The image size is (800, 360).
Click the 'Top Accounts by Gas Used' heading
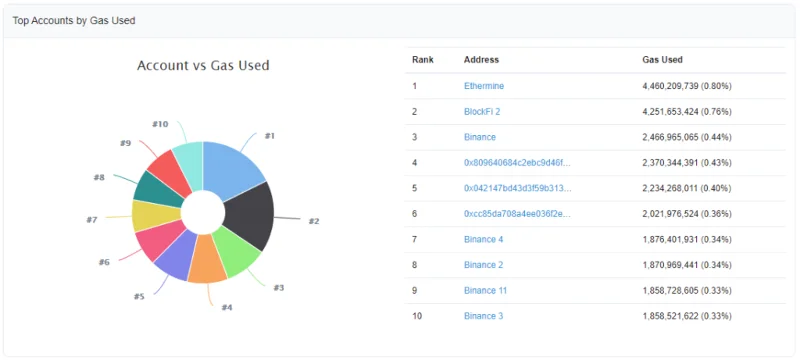click(x=74, y=21)
